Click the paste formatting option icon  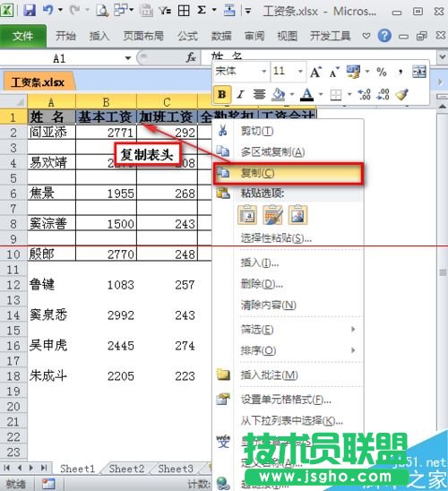pos(272,215)
